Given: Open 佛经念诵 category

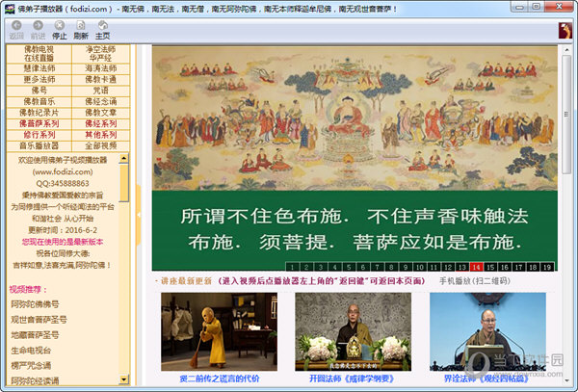Looking at the screenshot, I should click(x=100, y=102).
